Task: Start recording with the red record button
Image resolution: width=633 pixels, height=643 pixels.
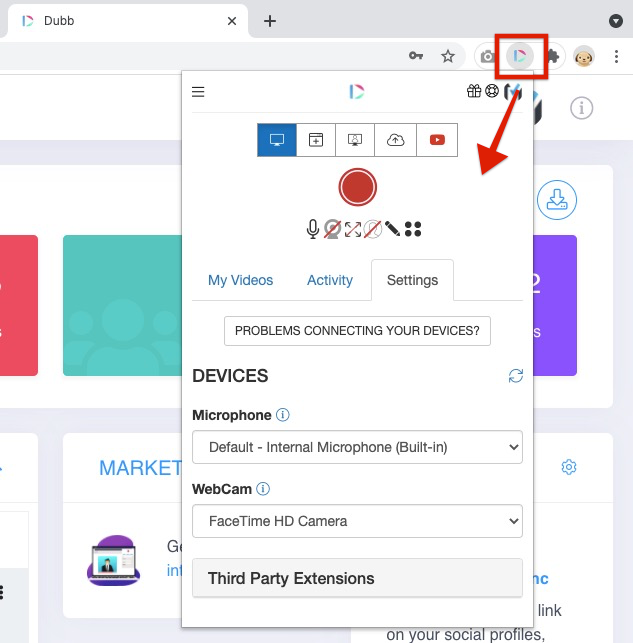Action: tap(357, 187)
